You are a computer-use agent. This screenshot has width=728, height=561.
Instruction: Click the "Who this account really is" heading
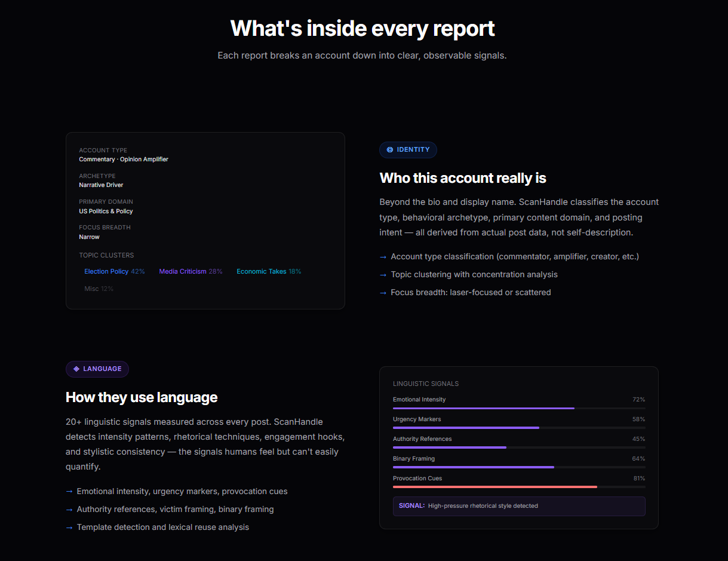click(463, 178)
